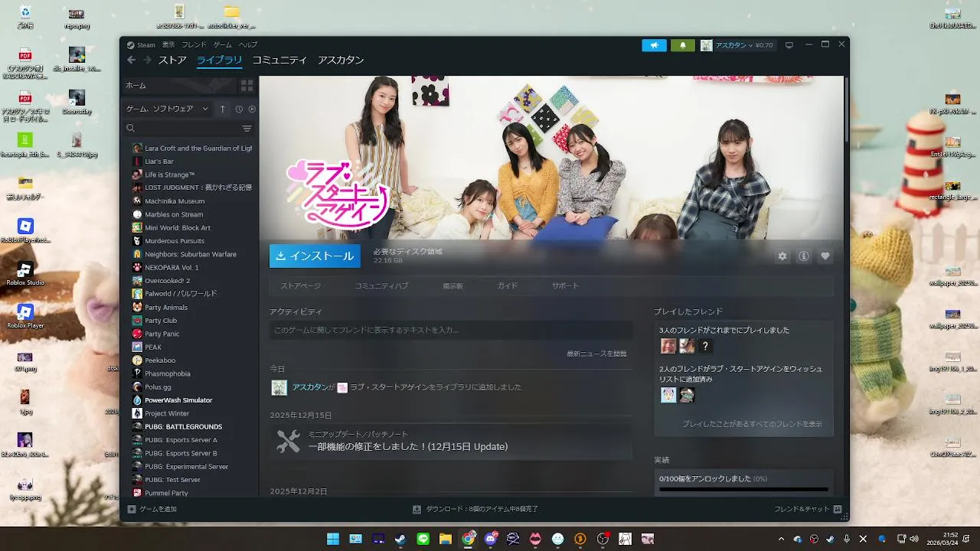Open Discord from the taskbar
The height and width of the screenshot is (551, 980).
pyautogui.click(x=491, y=539)
